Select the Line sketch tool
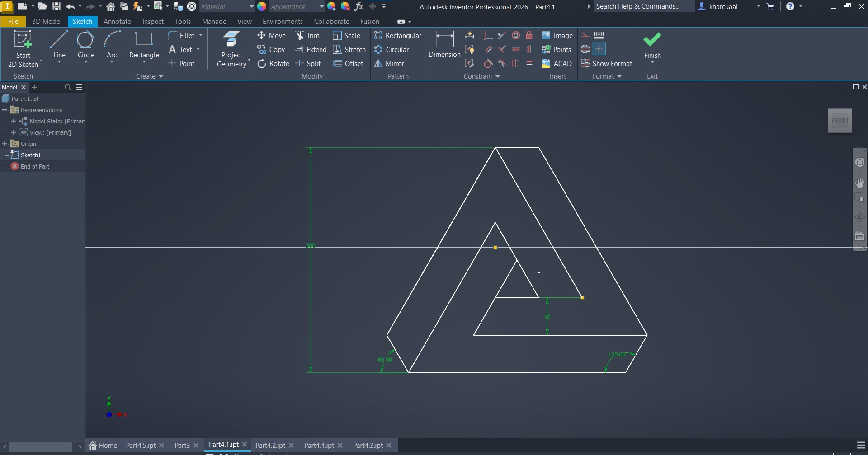 point(59,45)
